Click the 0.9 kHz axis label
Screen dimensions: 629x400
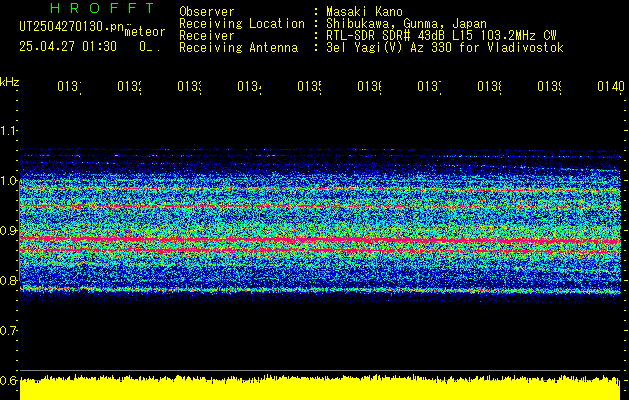click(x=8, y=231)
